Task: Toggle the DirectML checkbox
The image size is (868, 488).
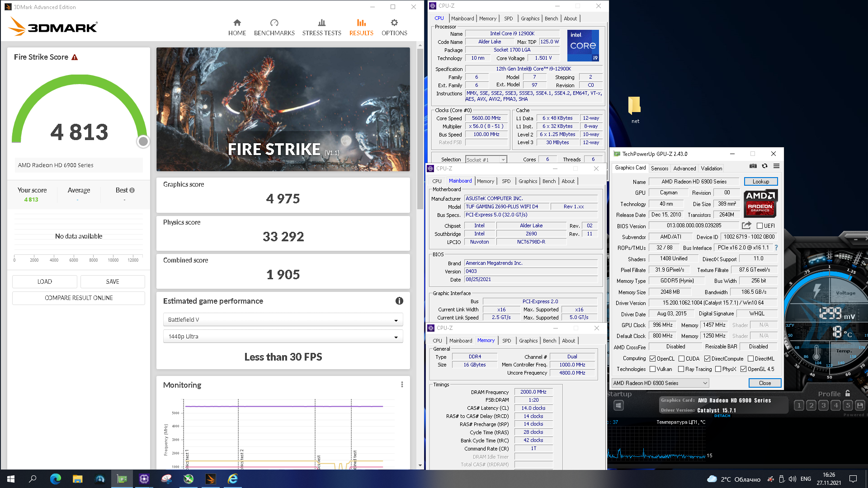Action: coord(750,359)
